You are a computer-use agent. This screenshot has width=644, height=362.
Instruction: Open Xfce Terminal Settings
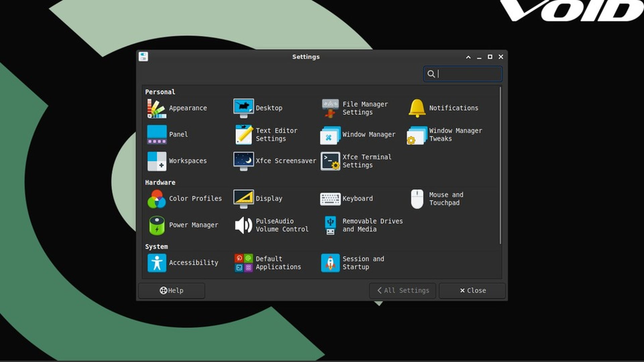(x=356, y=161)
